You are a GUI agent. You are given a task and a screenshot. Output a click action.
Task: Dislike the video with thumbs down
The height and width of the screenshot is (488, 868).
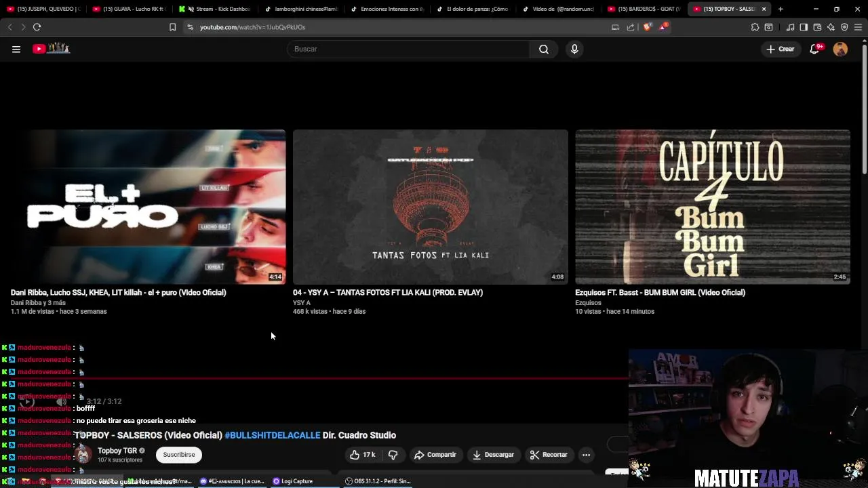[x=393, y=455]
